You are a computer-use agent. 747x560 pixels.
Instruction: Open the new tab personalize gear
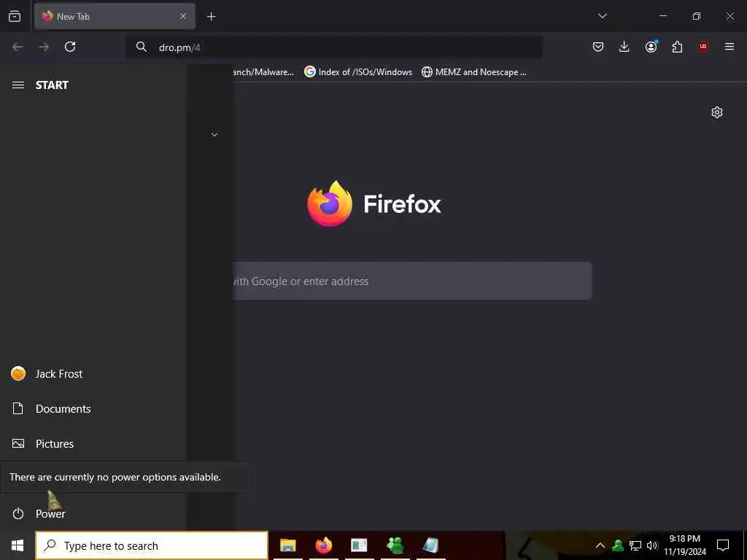(x=717, y=112)
